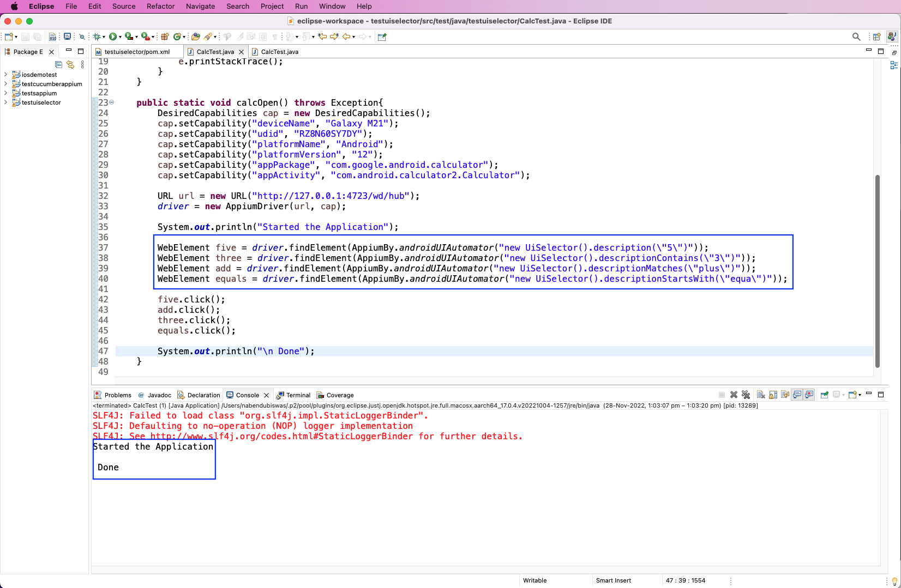
Task: Run the application with the Run button
Action: point(114,37)
